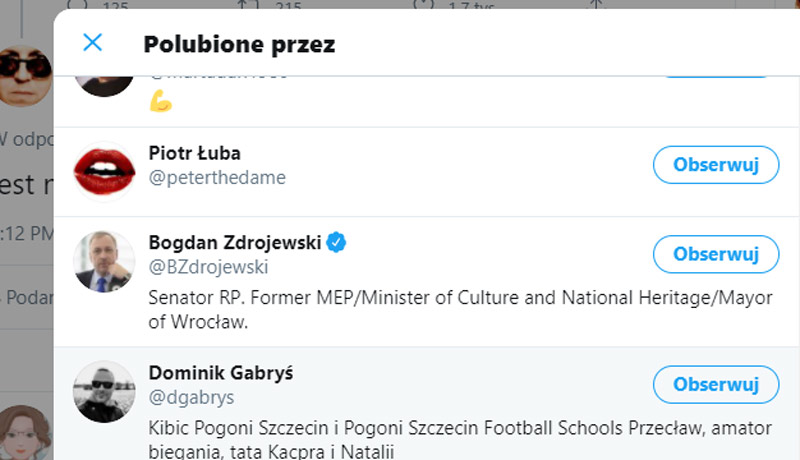Go to the @peterthedame handle
Image resolution: width=800 pixels, height=460 pixels.
(x=217, y=178)
